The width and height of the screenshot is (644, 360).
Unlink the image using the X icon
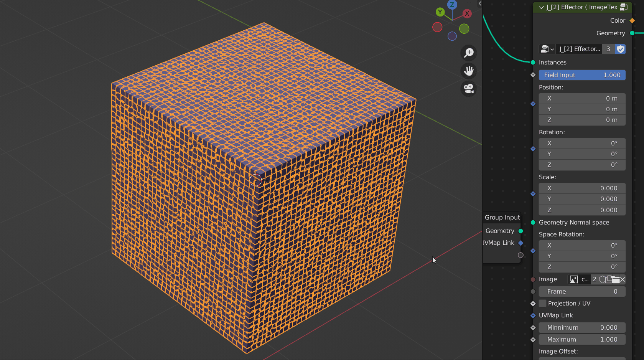click(x=623, y=279)
